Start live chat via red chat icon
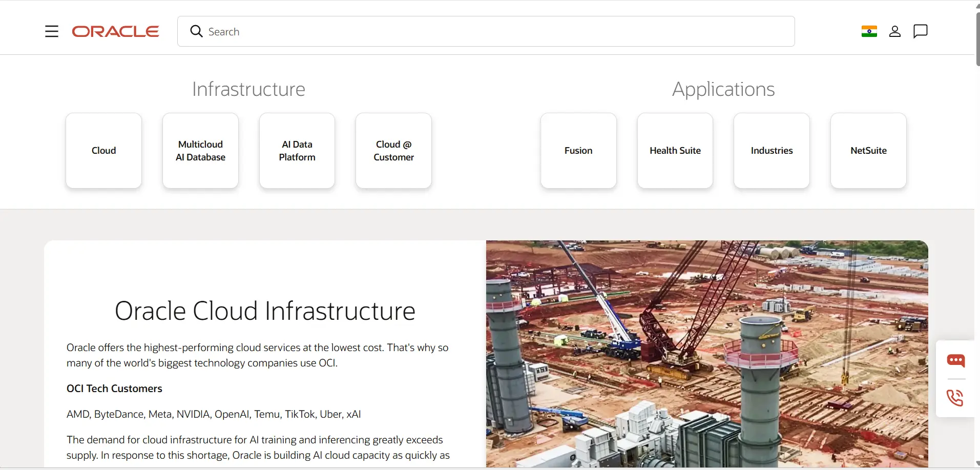This screenshot has height=470, width=980. (955, 360)
